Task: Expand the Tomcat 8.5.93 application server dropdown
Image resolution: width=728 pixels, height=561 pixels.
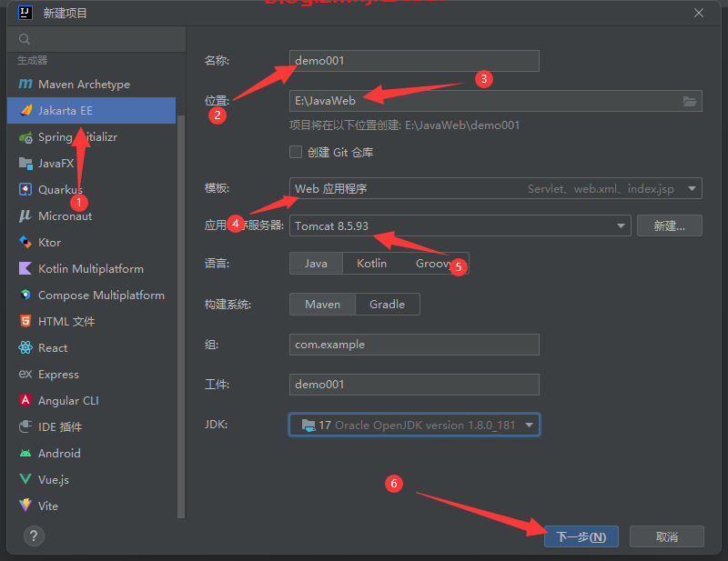Action: click(460, 226)
